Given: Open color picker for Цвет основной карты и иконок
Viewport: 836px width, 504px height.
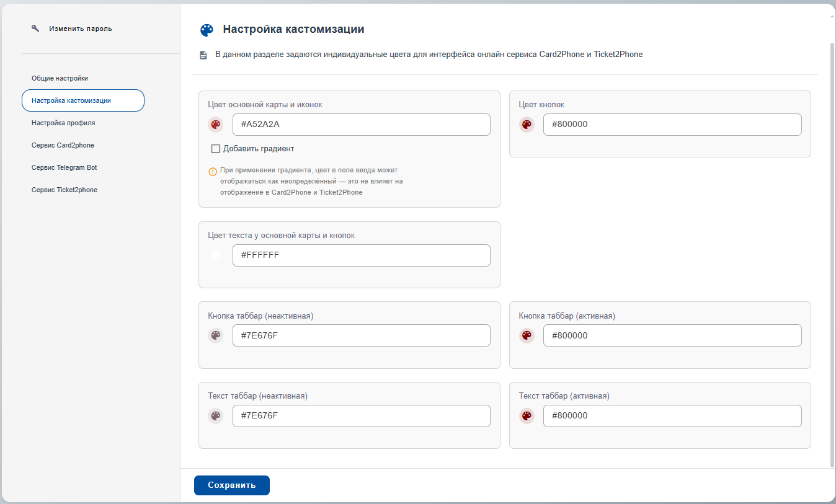Looking at the screenshot, I should pos(215,125).
